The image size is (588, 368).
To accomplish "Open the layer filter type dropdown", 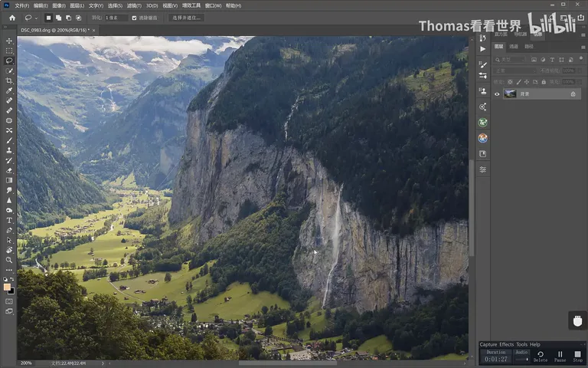I will tap(511, 60).
